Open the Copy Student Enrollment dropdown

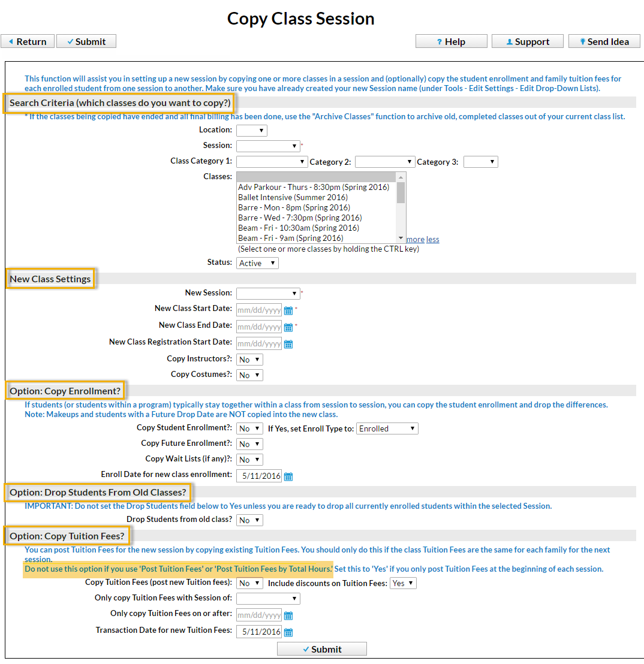tap(249, 428)
